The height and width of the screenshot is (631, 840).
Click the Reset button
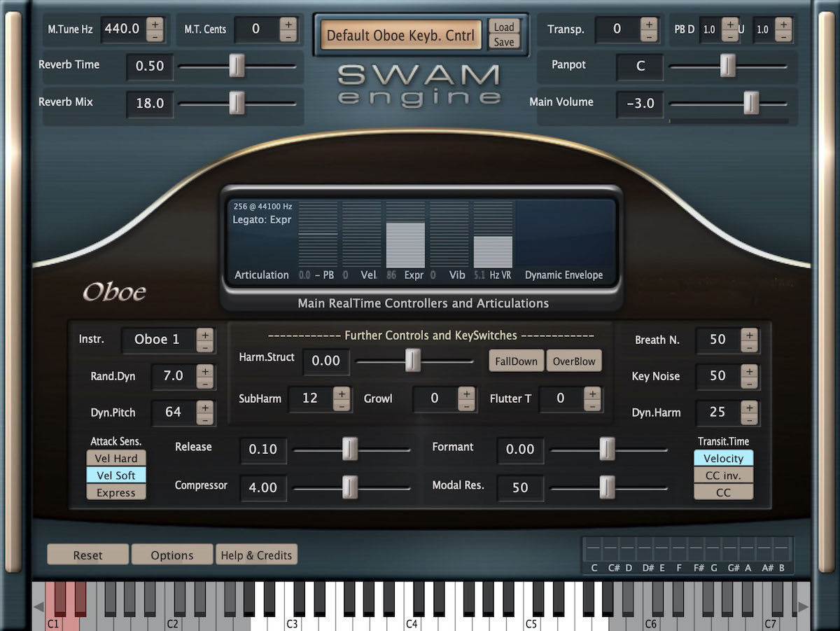[88, 555]
